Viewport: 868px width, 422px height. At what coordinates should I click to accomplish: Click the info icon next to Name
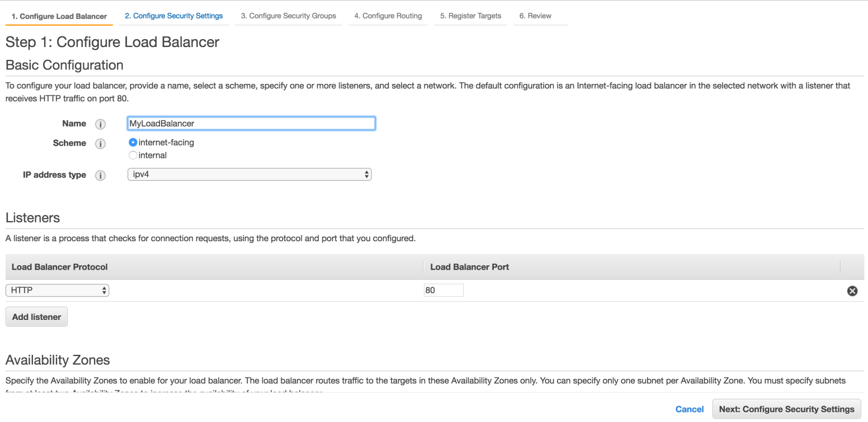click(101, 124)
